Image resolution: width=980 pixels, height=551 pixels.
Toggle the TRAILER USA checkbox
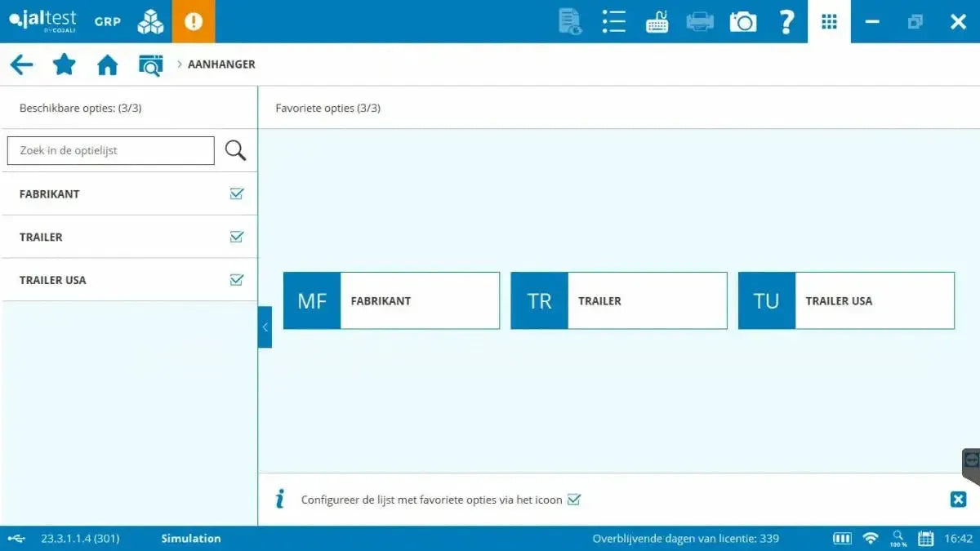click(x=237, y=280)
